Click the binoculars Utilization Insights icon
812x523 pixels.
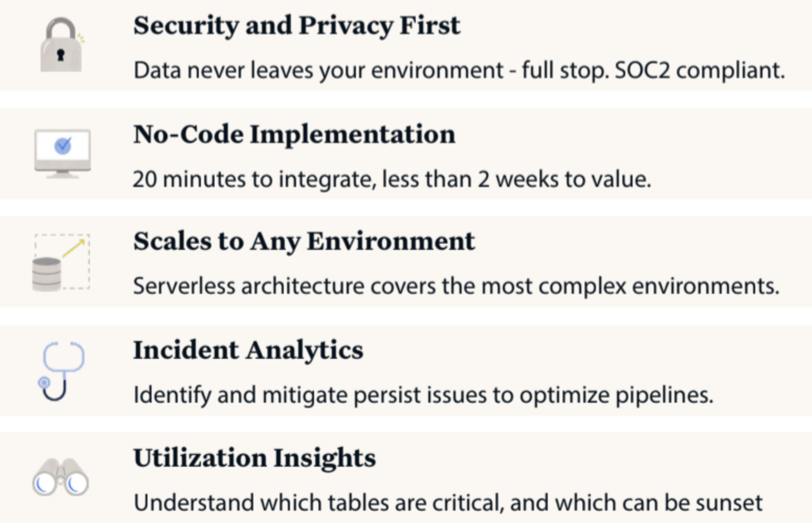[x=60, y=477]
